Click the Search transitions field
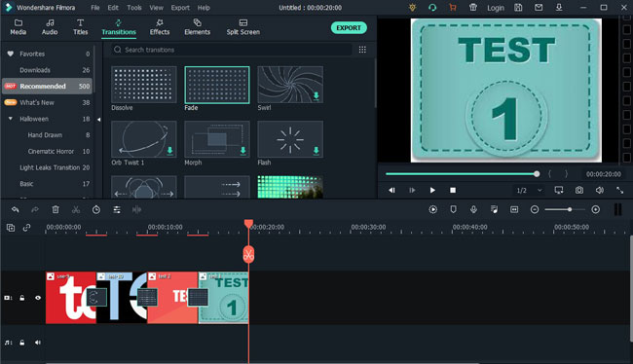 [x=232, y=50]
